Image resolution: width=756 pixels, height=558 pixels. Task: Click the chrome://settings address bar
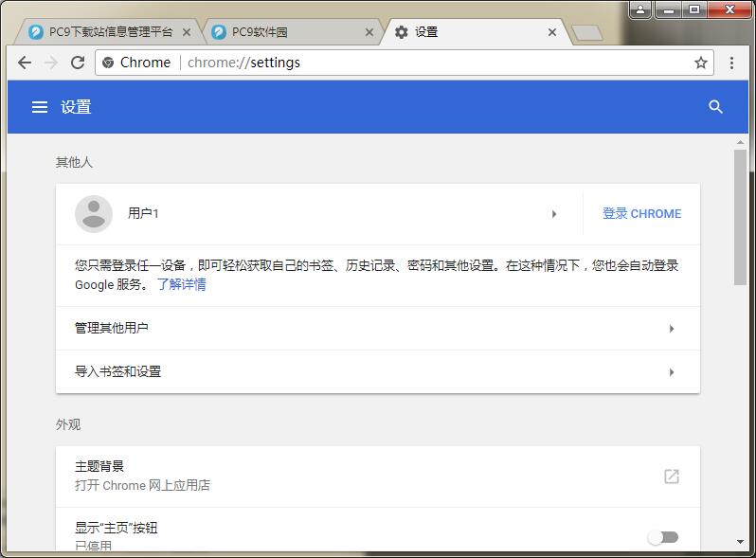click(x=404, y=63)
